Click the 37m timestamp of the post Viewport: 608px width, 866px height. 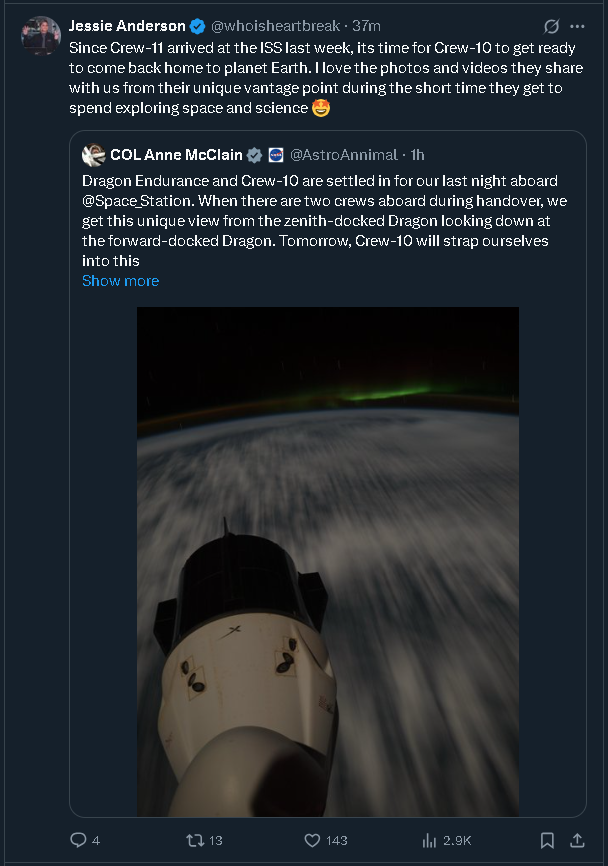(366, 26)
